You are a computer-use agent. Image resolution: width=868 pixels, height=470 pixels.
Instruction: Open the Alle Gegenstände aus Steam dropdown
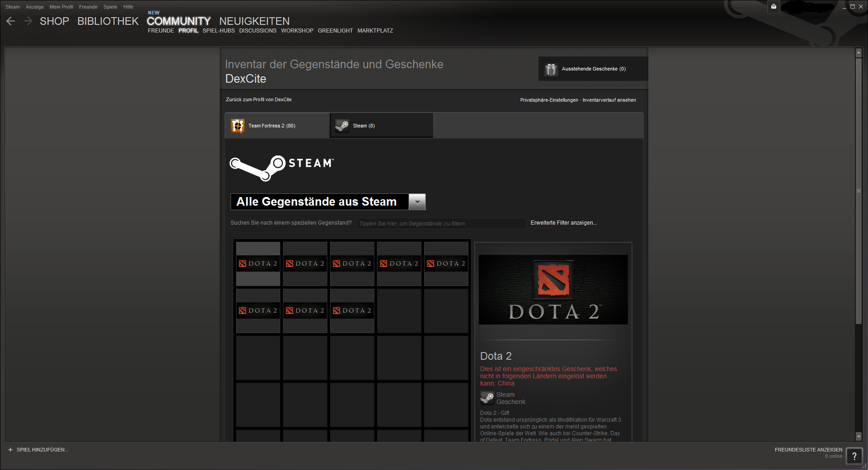tap(328, 202)
